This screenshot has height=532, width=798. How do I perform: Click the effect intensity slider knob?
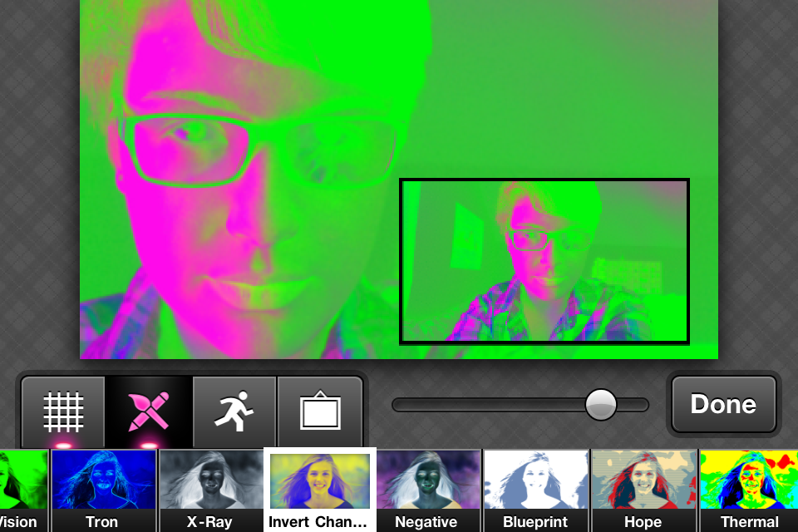600,405
